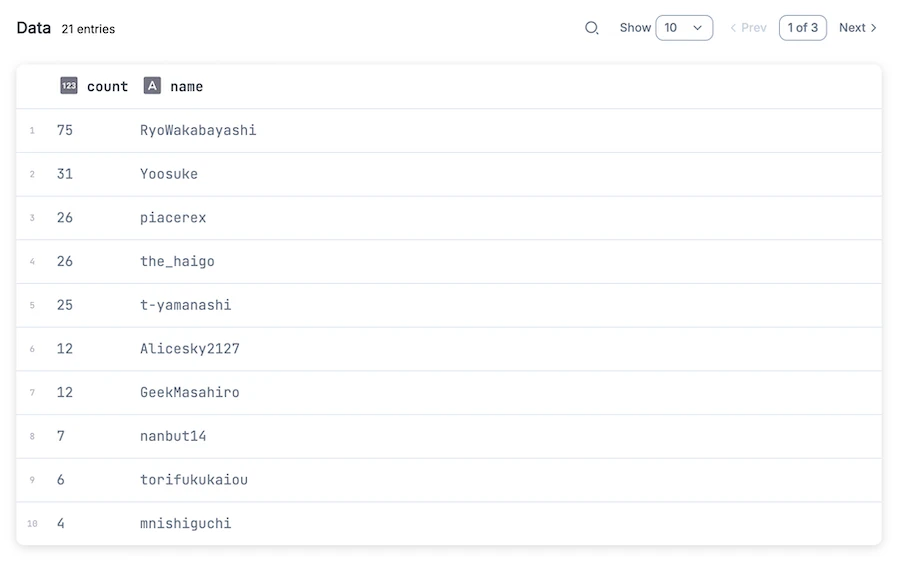Click the count value 4
The width and height of the screenshot is (900, 565).
(61, 523)
